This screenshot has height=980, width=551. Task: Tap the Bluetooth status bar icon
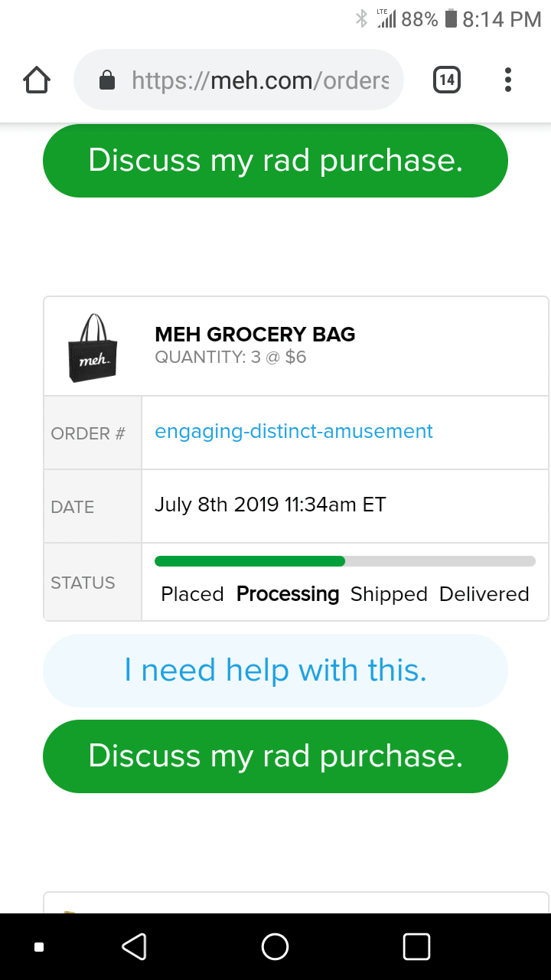[x=362, y=20]
